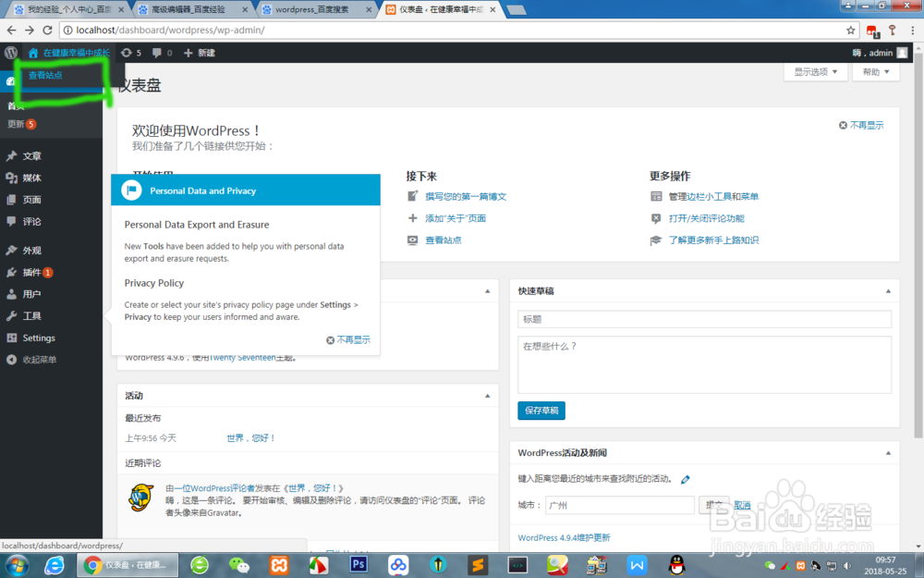Collapse the sidebar with 收起菜单
The height and width of the screenshot is (578, 924).
(x=39, y=359)
